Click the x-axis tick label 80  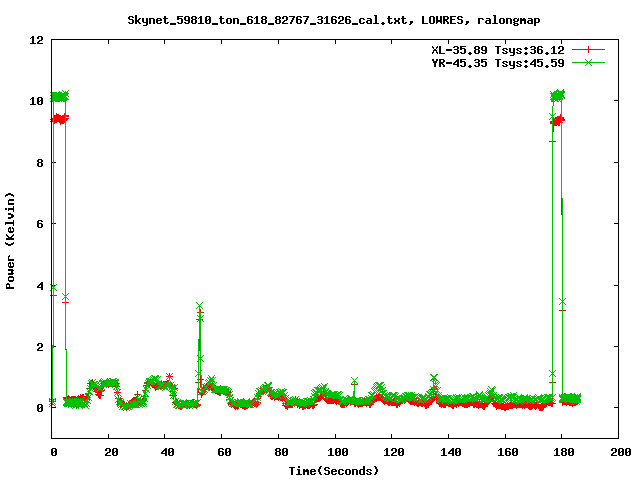pos(281,452)
